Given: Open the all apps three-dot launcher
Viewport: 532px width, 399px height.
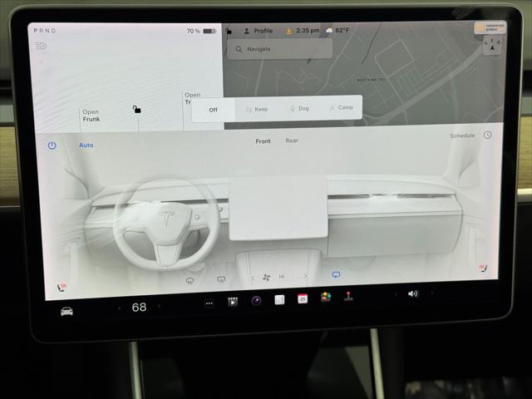Looking at the screenshot, I should click(209, 303).
